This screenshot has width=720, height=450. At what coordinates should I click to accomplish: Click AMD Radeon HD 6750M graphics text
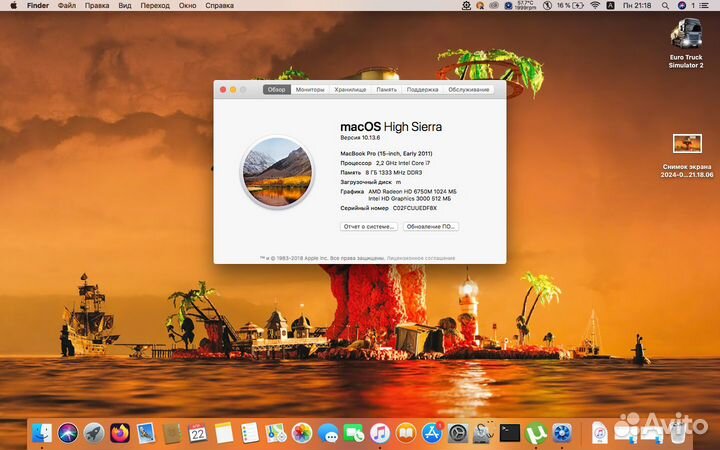point(412,191)
